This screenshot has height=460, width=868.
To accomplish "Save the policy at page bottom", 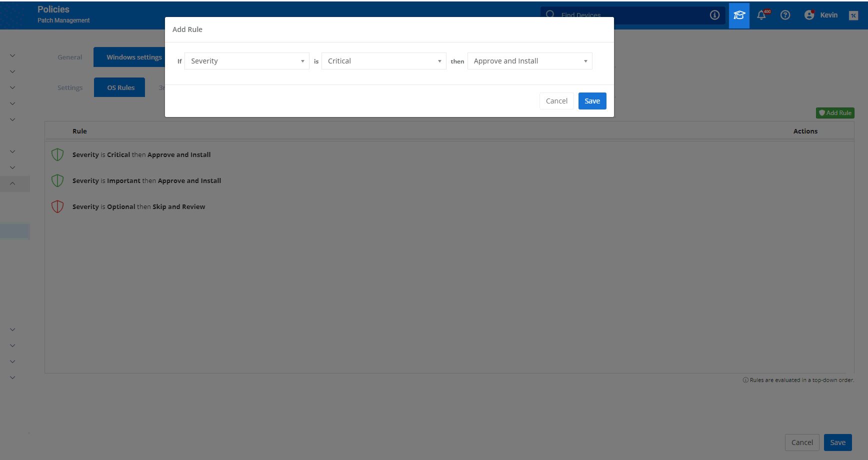I will click(837, 442).
